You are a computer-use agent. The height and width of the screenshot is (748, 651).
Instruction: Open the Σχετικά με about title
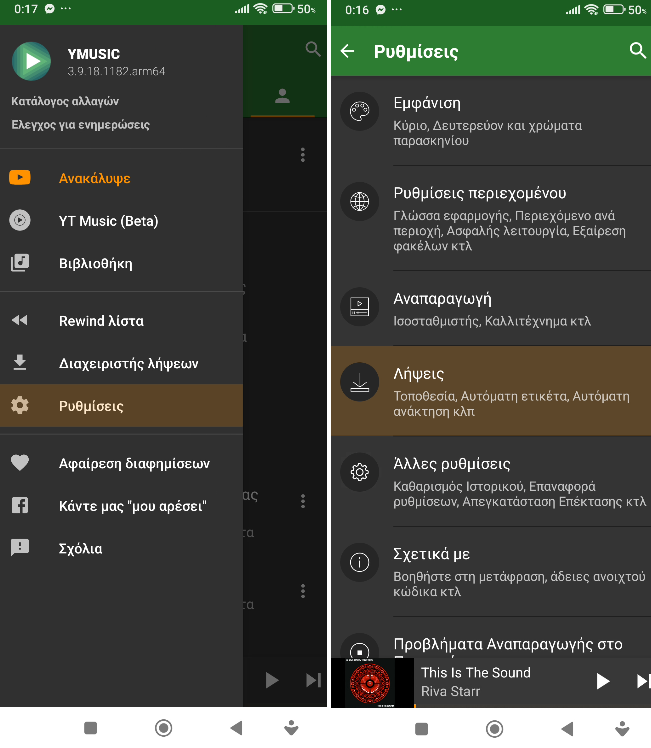click(x=432, y=554)
